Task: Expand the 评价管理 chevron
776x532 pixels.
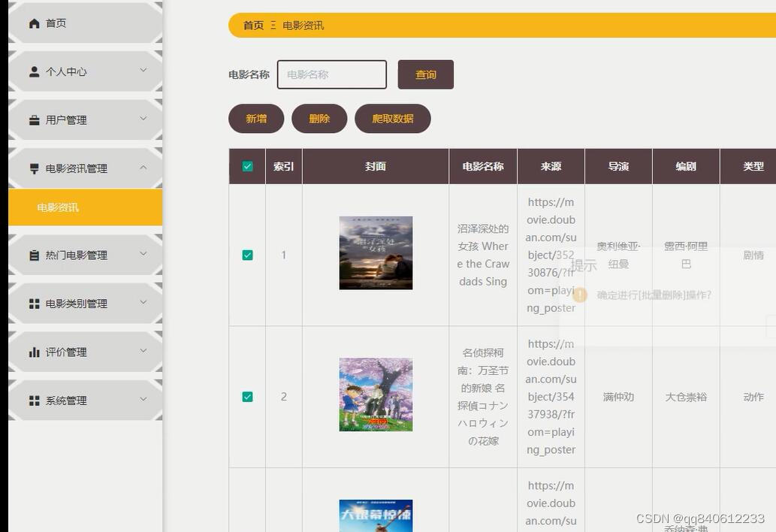Action: 143,351
